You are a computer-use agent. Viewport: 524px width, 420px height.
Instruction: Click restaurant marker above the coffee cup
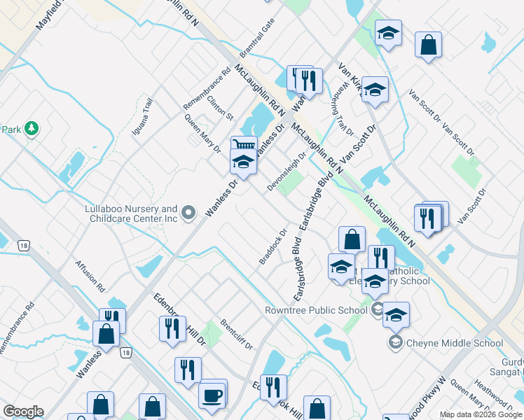click(x=188, y=372)
